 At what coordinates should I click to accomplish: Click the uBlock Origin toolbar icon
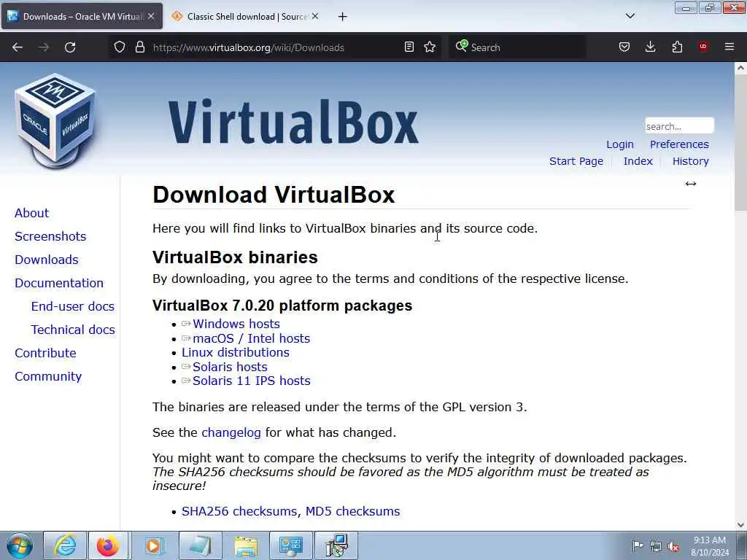coord(703,47)
